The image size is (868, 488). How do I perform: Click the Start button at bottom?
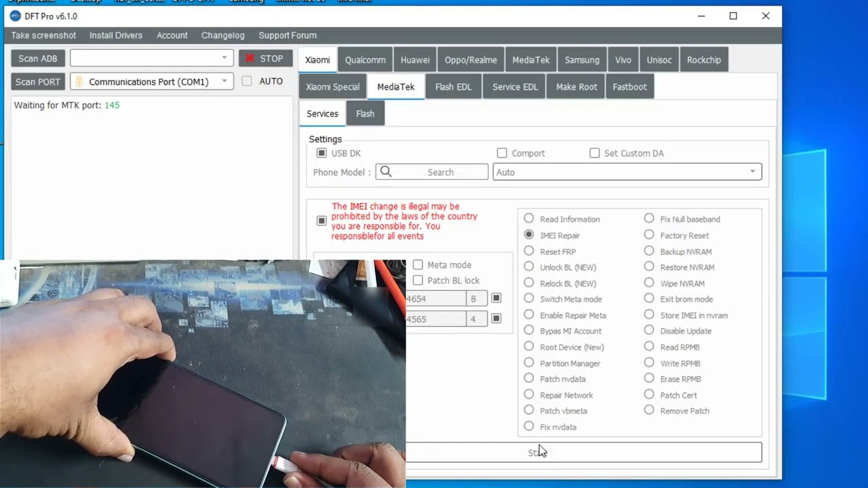point(584,452)
